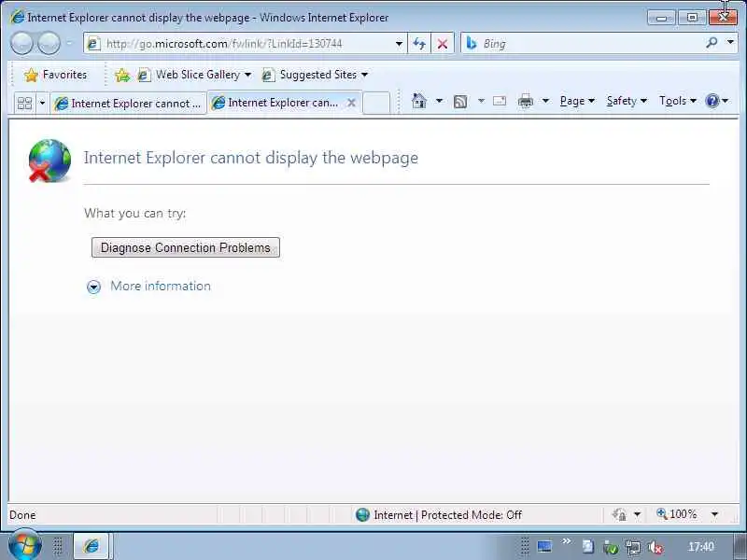Show hidden toolbar items chevron
The width and height of the screenshot is (747, 560).
tap(567, 541)
